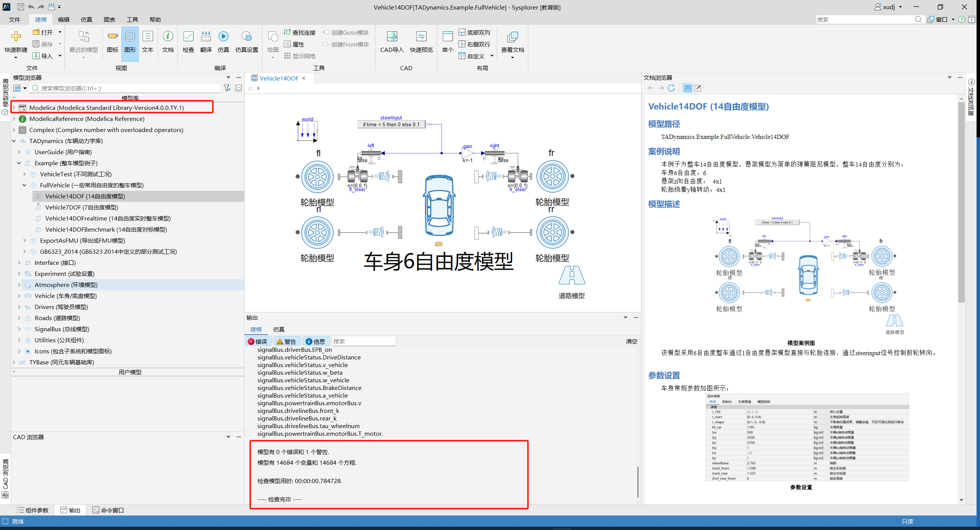The width and height of the screenshot is (980, 530).
Task: Open the Simulation (仿真) ribbon tab
Action: point(87,19)
